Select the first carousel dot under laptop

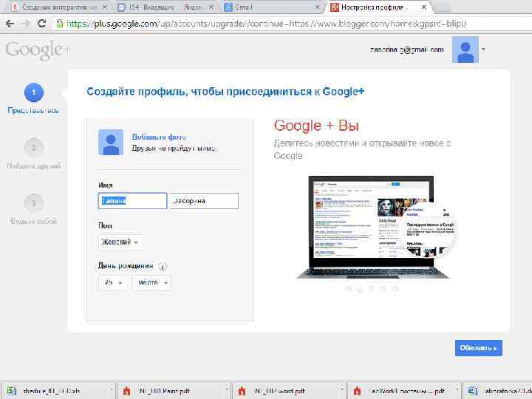click(x=348, y=289)
